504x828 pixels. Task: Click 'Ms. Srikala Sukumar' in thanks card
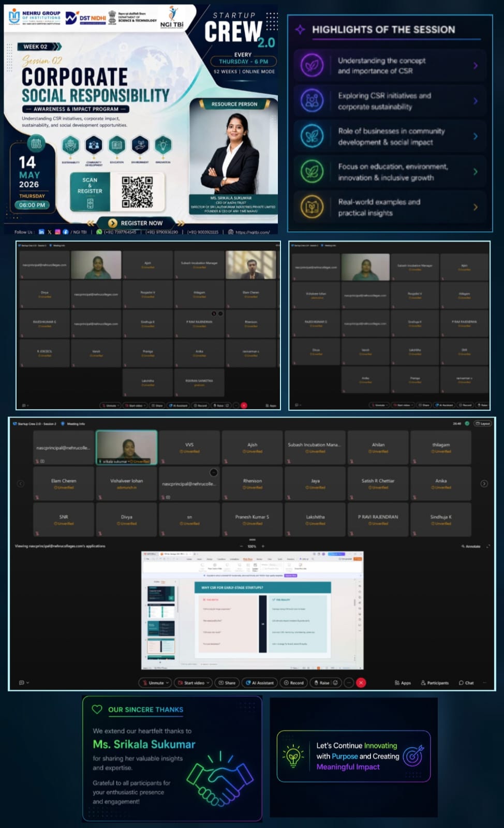point(144,744)
